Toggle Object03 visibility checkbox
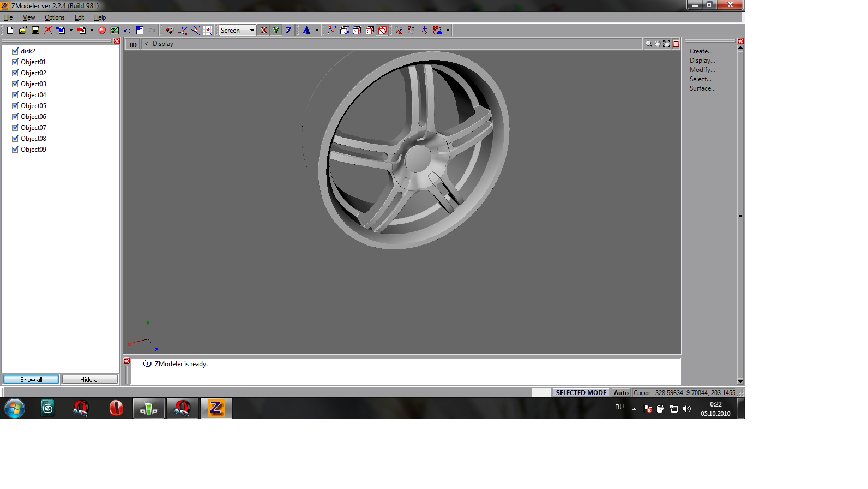Viewport: 868px width, 489px height. pyautogui.click(x=15, y=84)
